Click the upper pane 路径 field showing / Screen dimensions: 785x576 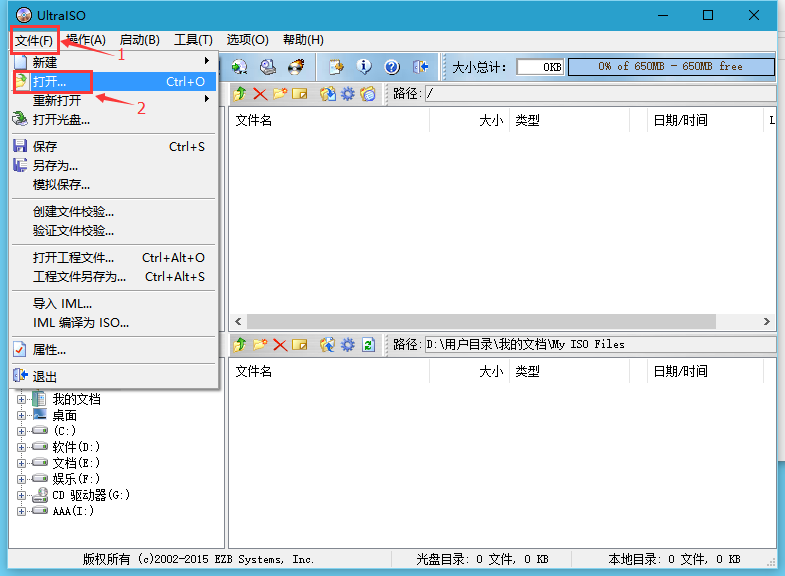[600, 94]
